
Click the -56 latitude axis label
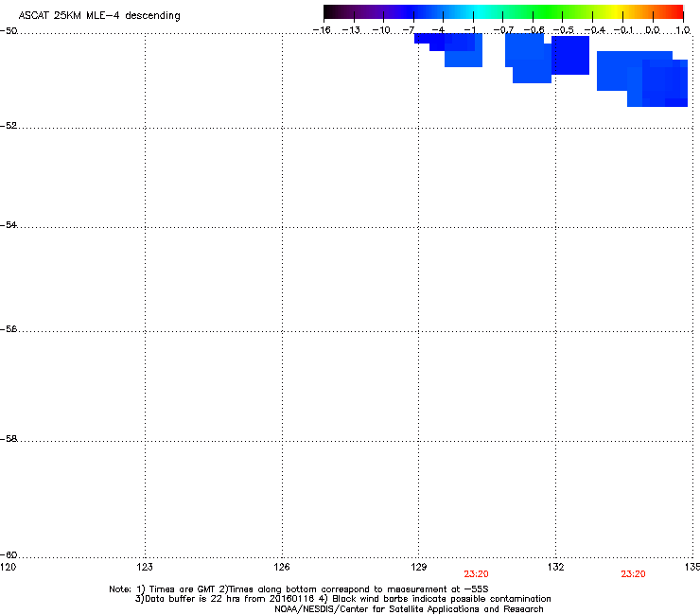pyautogui.click(x=9, y=328)
